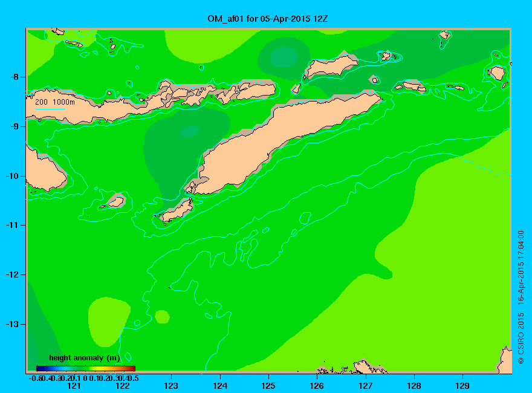Viewport: 532px width, 393px height.
Task: Click latitude axis label -8
Action: [x=15, y=77]
